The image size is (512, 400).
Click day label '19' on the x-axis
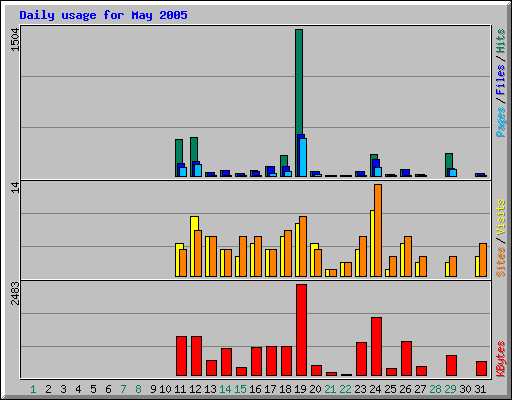tap(300, 389)
